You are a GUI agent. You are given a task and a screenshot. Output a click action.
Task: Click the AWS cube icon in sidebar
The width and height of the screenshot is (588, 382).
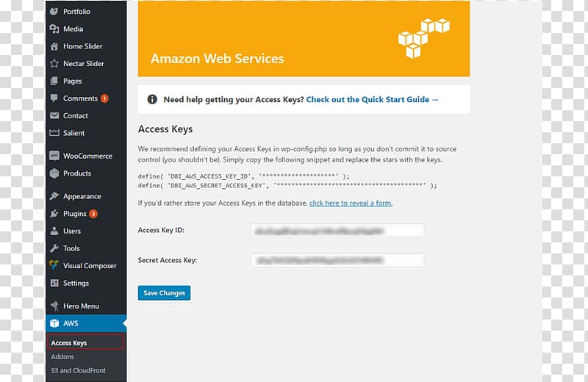pos(54,323)
